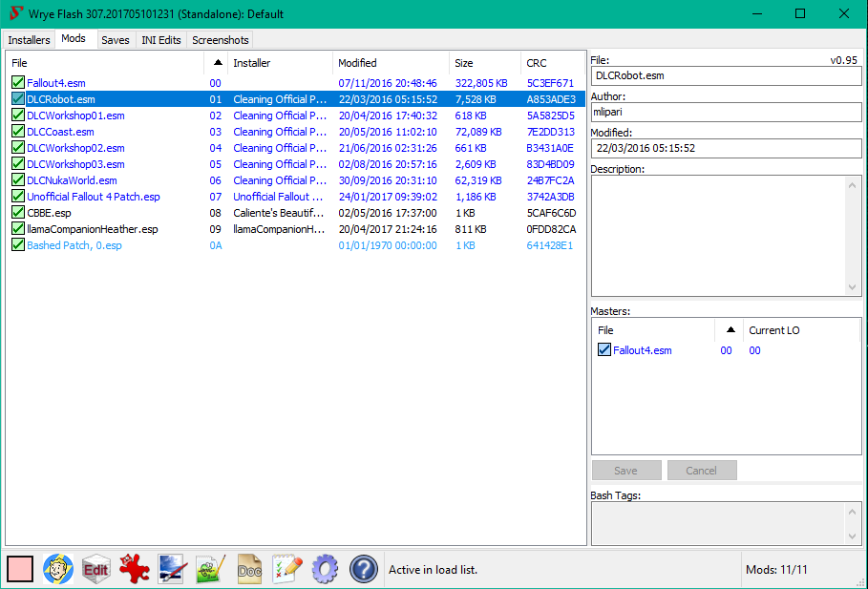The height and width of the screenshot is (589, 868).
Task: Toggle Fallout4.esm checkbox in Masters list
Action: (x=603, y=349)
